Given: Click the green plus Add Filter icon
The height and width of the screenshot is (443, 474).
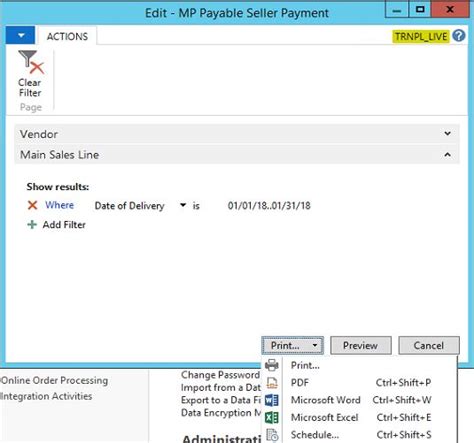Looking at the screenshot, I should click(32, 224).
